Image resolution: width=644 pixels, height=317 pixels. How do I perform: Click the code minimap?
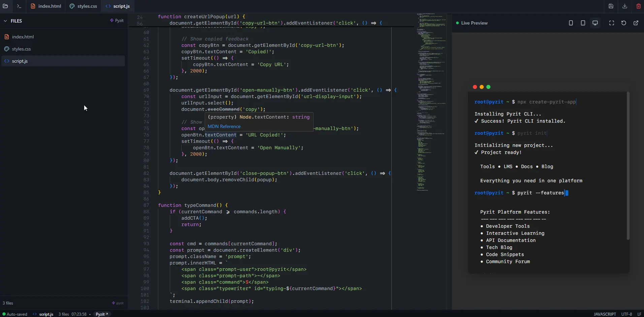tap(431, 102)
